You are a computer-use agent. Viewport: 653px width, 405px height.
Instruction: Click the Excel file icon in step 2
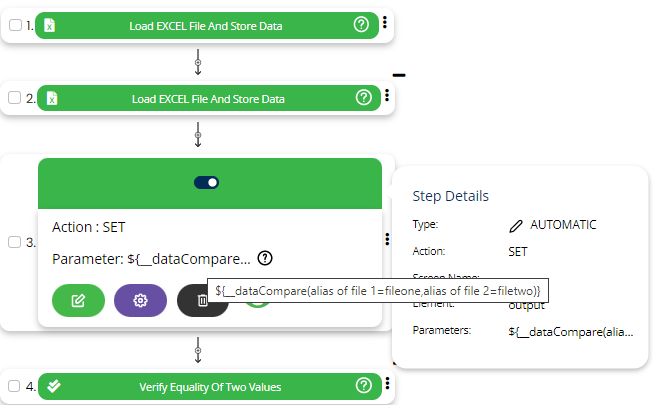pos(52,98)
